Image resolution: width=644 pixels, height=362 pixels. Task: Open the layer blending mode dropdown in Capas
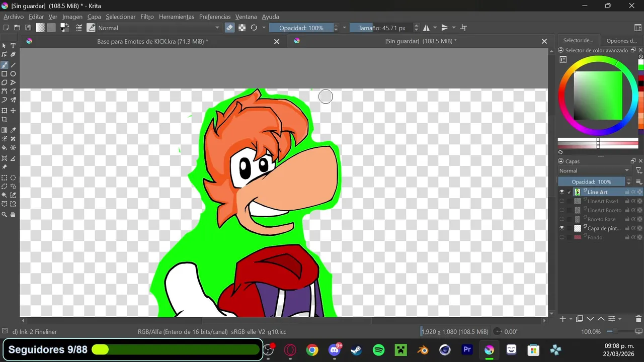[x=595, y=171]
